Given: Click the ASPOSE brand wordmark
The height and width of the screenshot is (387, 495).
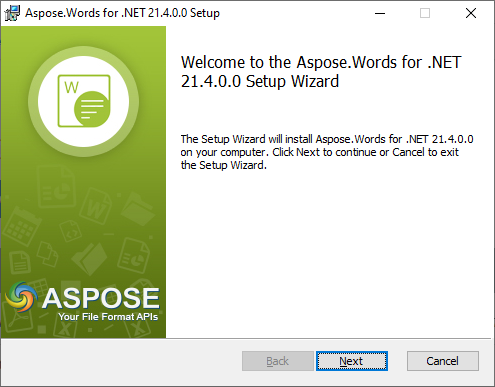Looking at the screenshot, I should coord(101,298).
